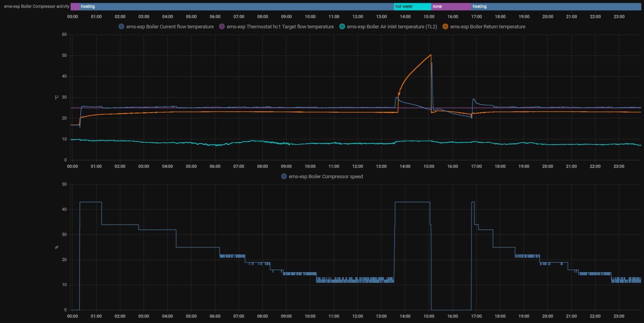
Task: Click "12:00" on the compressor speed chart time axis
Action: click(358, 316)
